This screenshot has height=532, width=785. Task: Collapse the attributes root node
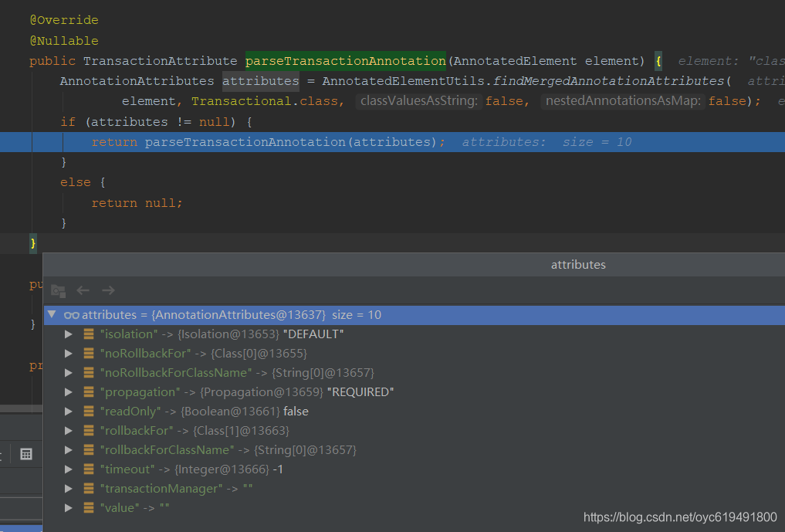pyautogui.click(x=52, y=314)
